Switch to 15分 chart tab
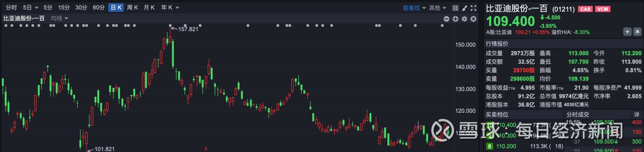Image resolution: width=644 pixels, height=152 pixels. (x=64, y=7)
